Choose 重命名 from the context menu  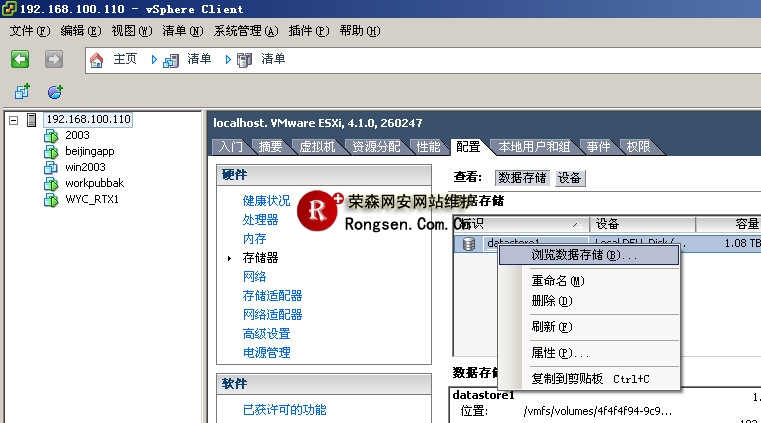[x=557, y=281]
